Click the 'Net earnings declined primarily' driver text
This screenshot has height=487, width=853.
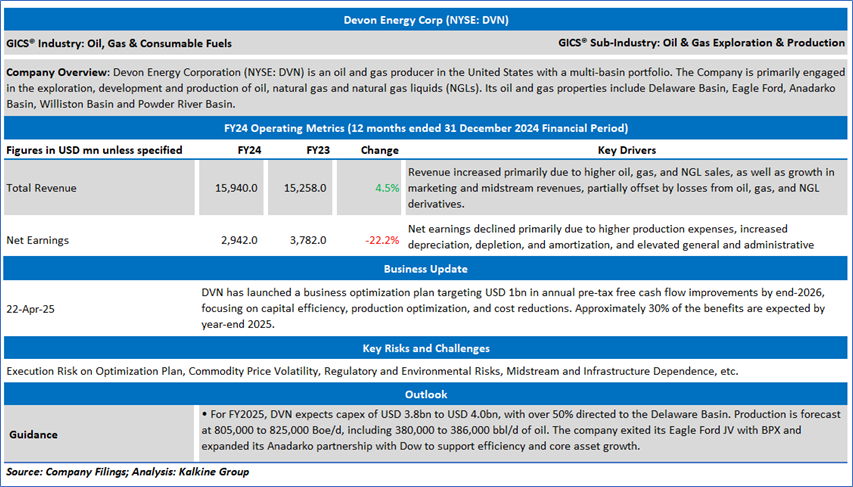coord(611,237)
